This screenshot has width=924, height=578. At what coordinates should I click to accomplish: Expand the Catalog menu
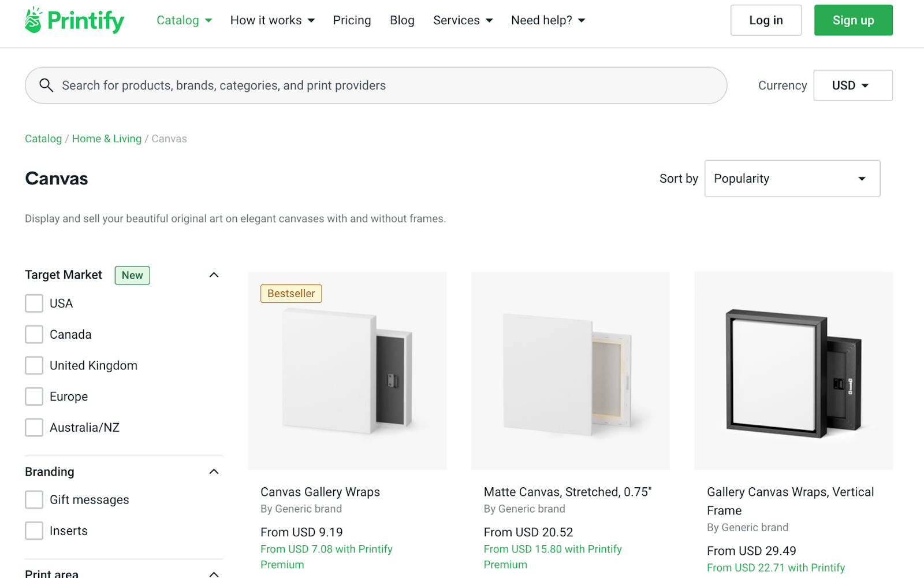point(184,20)
